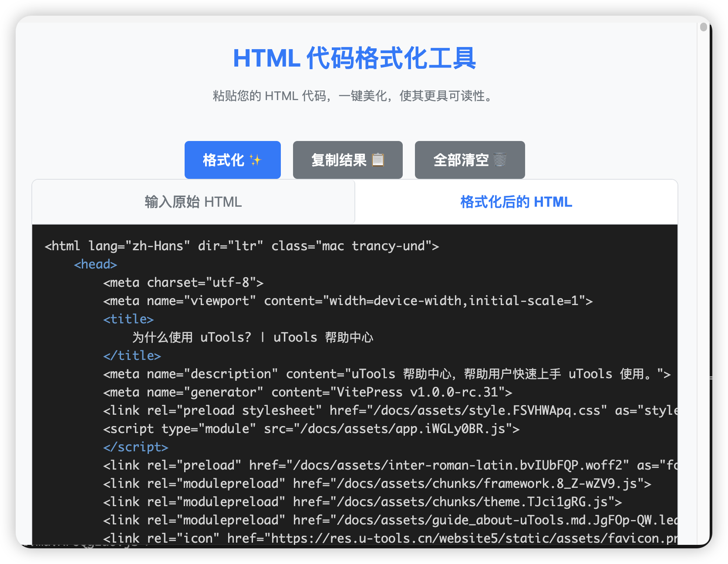Click the clipboard icon on 复制结果 button
The image size is (728, 564).
pyautogui.click(x=378, y=160)
